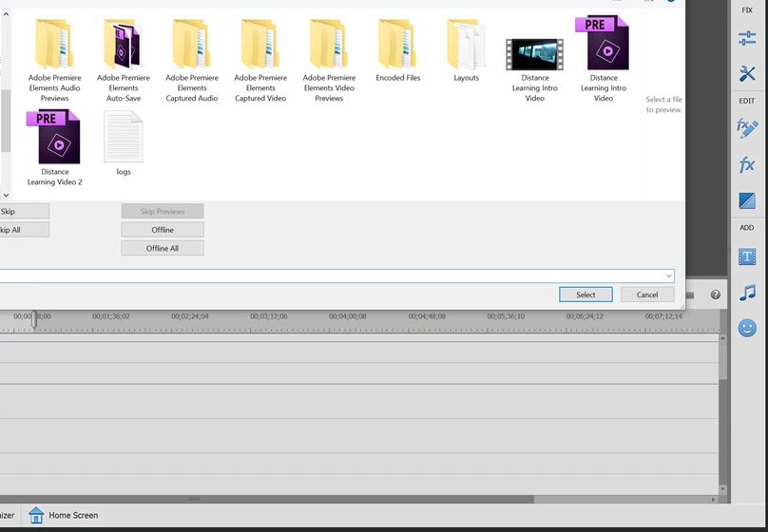Click the Skip button
This screenshot has height=532, width=768.
24,212
